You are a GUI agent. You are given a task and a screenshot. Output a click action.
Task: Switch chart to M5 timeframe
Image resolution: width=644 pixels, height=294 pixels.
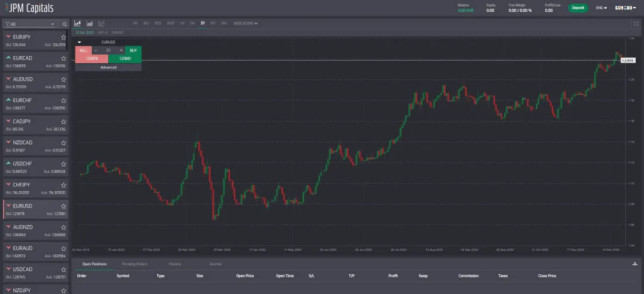146,23
